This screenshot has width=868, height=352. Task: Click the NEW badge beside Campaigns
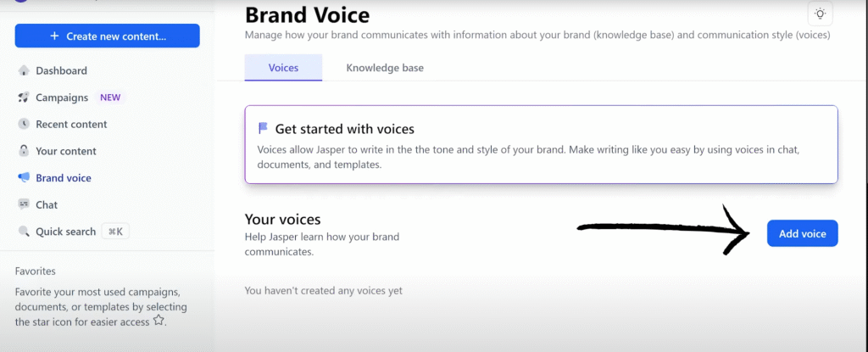coord(110,98)
